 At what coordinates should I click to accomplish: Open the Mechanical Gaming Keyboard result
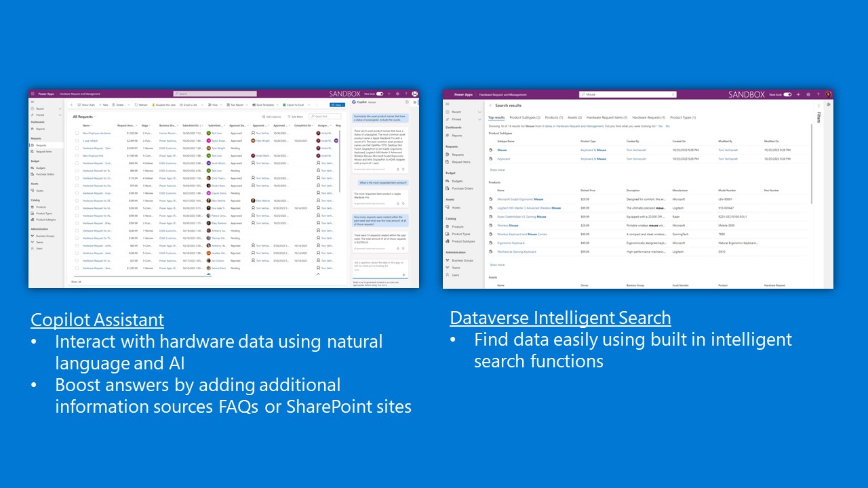click(x=516, y=251)
